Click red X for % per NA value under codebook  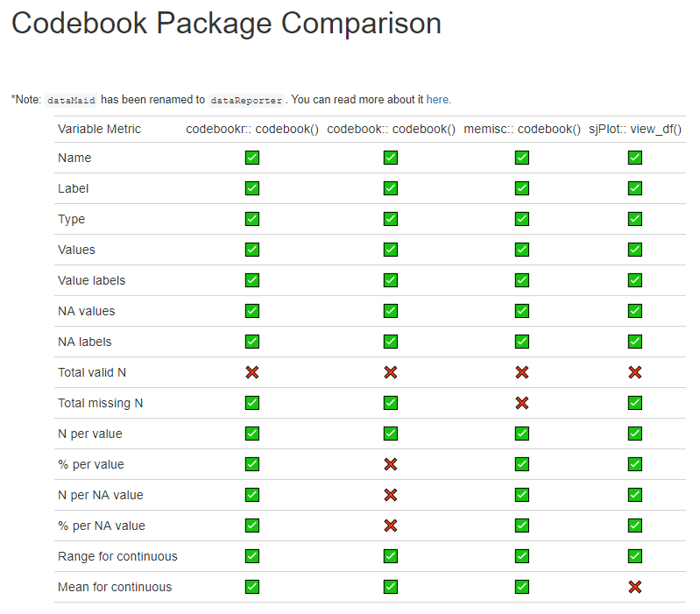[x=391, y=526]
